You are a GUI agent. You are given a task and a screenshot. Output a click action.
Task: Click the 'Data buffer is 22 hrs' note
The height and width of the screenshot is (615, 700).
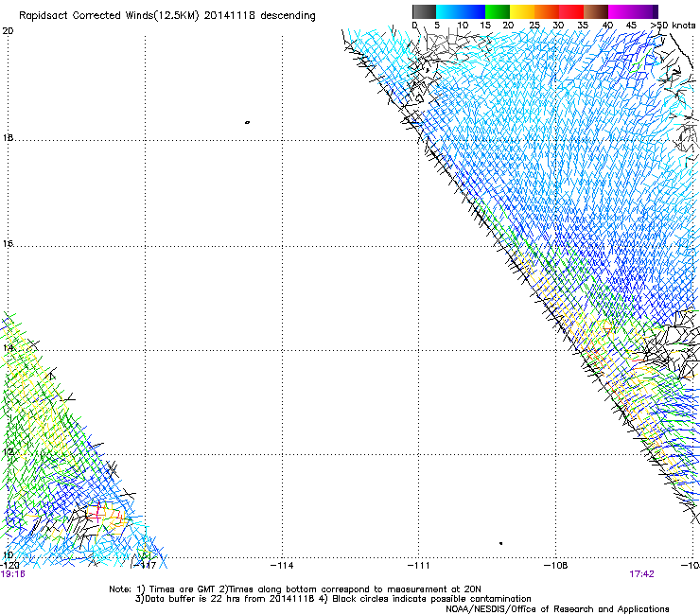pyautogui.click(x=333, y=599)
